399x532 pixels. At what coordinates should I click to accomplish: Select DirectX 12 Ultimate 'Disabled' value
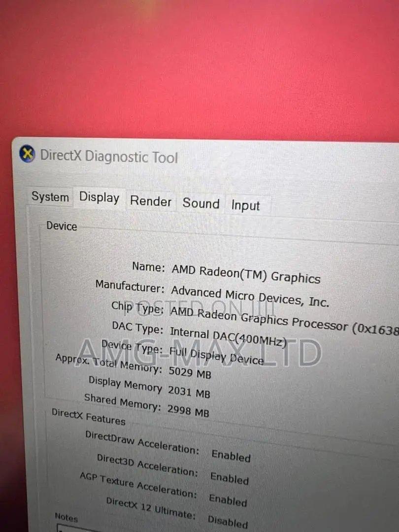click(x=228, y=522)
